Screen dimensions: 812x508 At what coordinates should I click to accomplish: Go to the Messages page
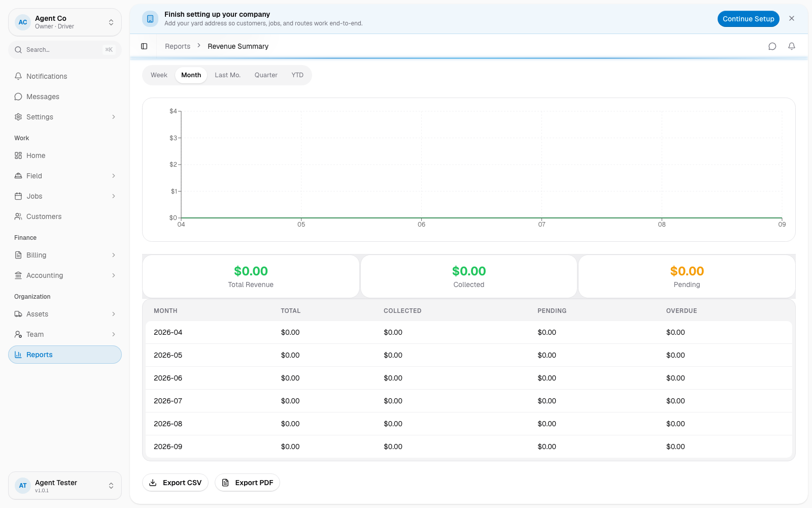65,97
